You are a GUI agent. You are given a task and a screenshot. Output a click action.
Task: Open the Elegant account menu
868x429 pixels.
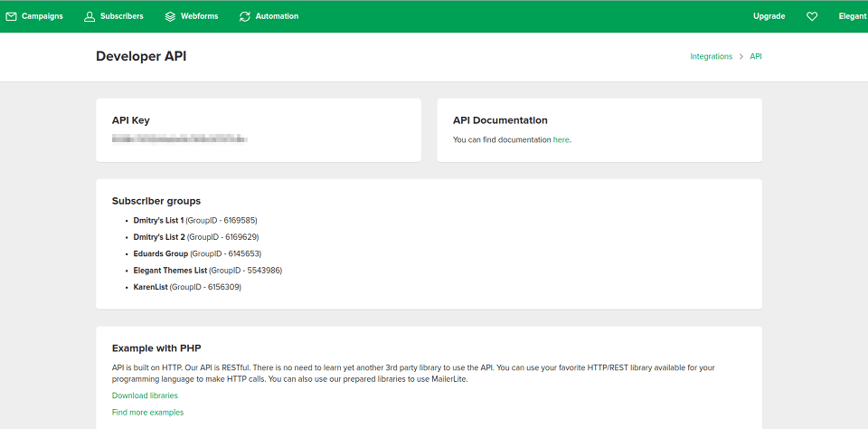coord(852,16)
